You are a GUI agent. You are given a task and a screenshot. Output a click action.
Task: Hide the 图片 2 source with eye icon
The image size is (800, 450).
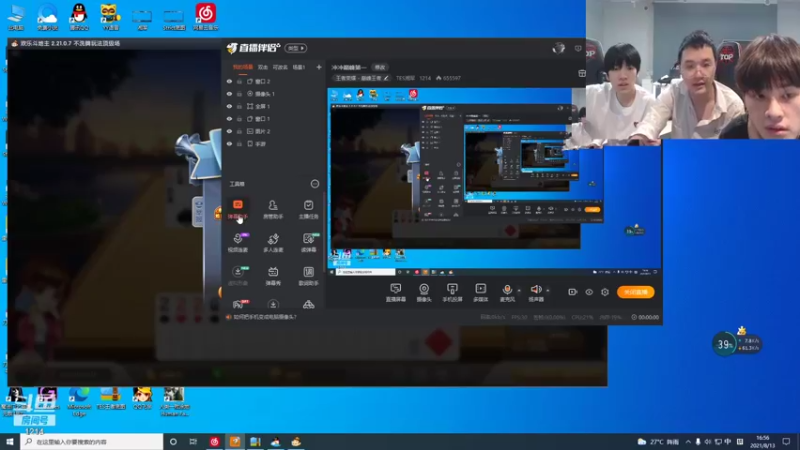[229, 131]
